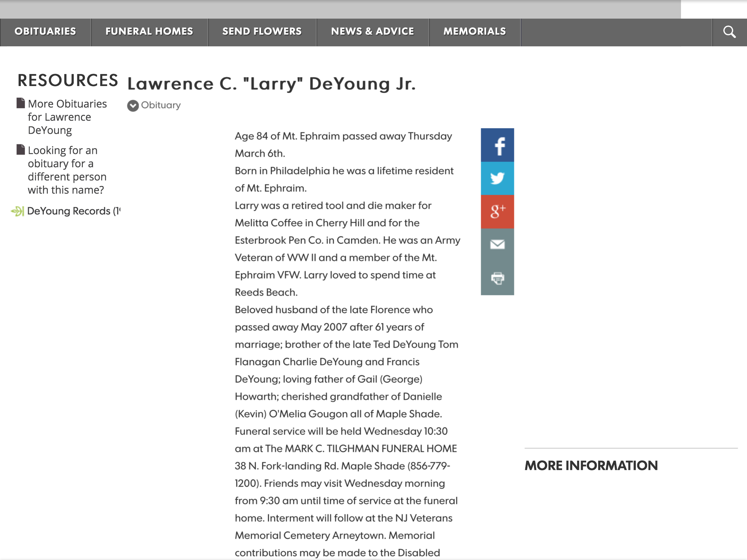Open Memorials menu item
747x560 pixels.
[x=475, y=32]
